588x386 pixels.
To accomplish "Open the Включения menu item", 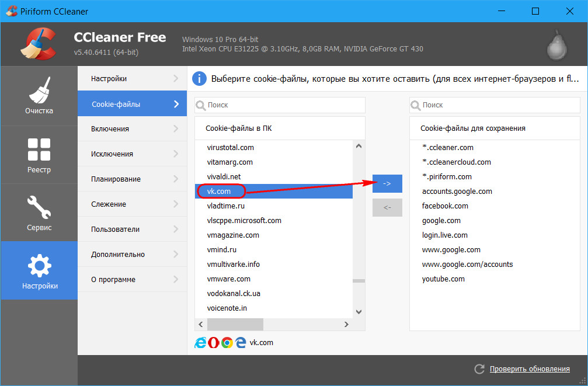I will pos(132,128).
